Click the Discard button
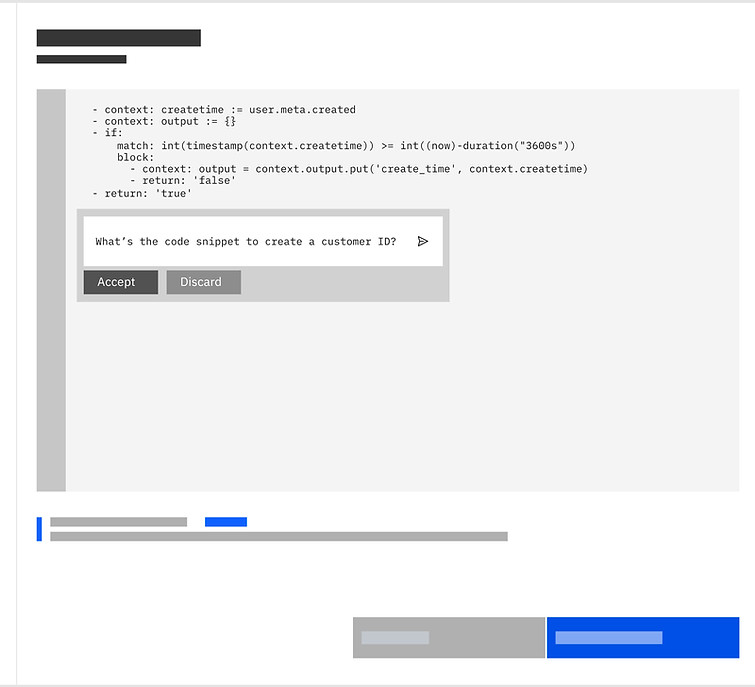Screen dimensions: 755x687 tap(204, 282)
